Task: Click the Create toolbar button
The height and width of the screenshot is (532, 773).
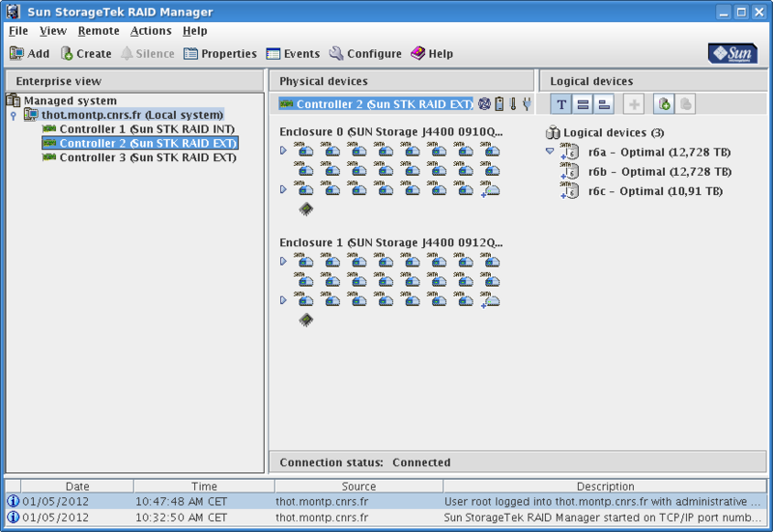Action: 86,54
